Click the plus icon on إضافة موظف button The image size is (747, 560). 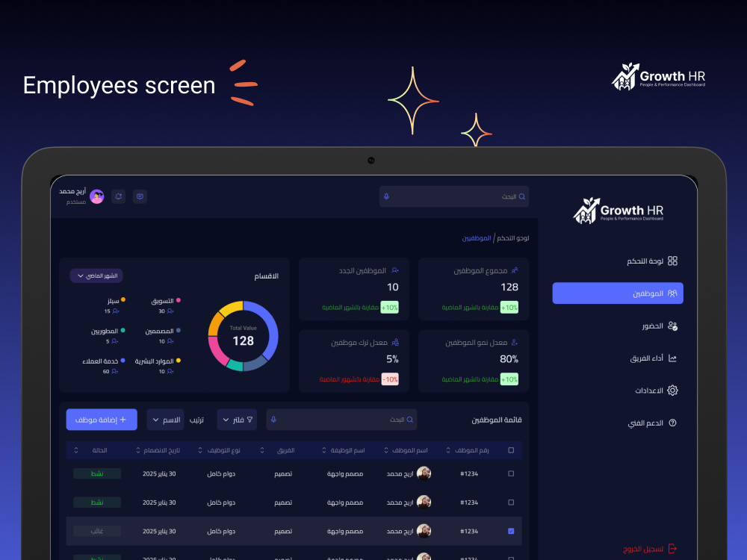[123, 420]
